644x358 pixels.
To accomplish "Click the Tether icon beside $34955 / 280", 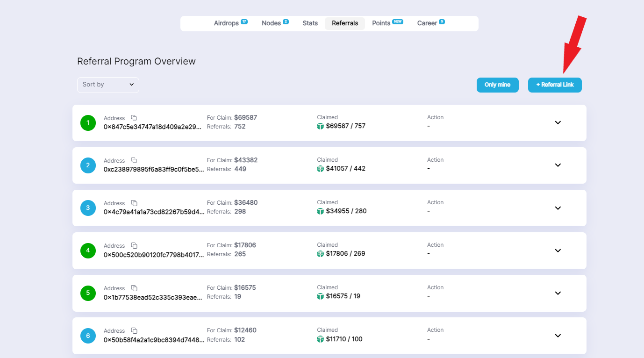I will tap(320, 211).
